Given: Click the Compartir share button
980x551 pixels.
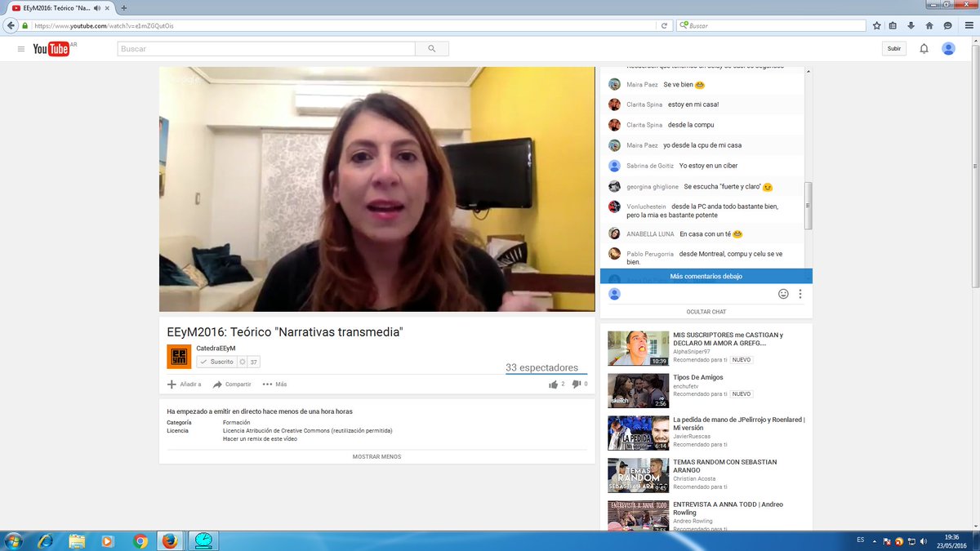Looking at the screenshot, I should pos(232,384).
